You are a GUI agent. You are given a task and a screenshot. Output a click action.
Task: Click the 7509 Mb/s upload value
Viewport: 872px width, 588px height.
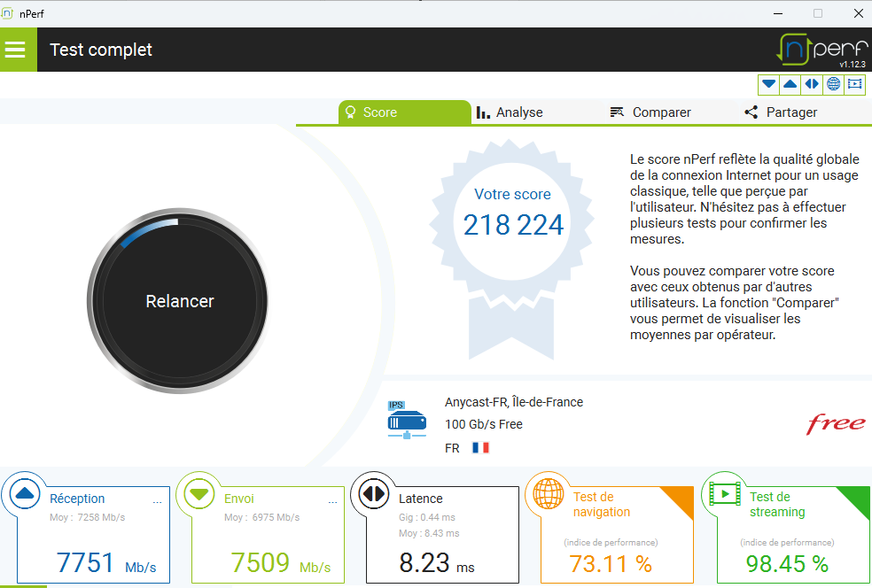click(280, 563)
